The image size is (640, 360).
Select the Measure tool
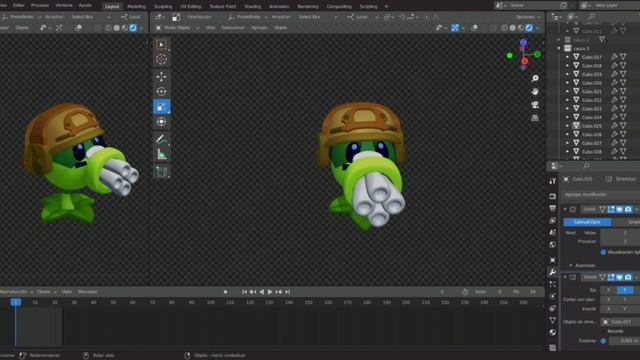[x=162, y=154]
